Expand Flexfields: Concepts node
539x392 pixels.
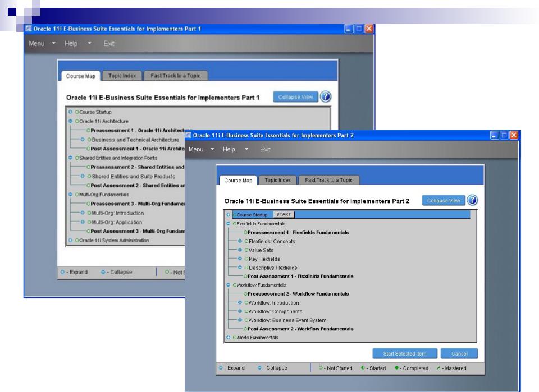[240, 241]
